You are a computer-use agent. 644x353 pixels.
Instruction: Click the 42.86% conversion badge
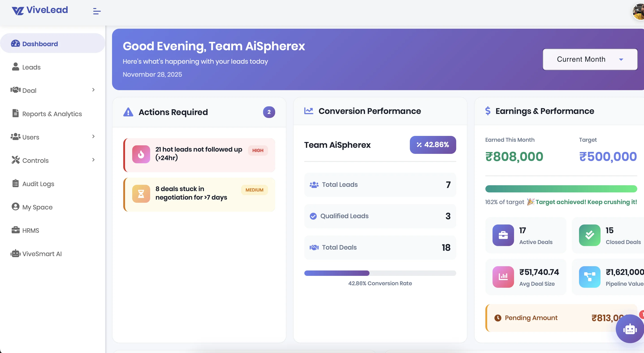coord(433,145)
